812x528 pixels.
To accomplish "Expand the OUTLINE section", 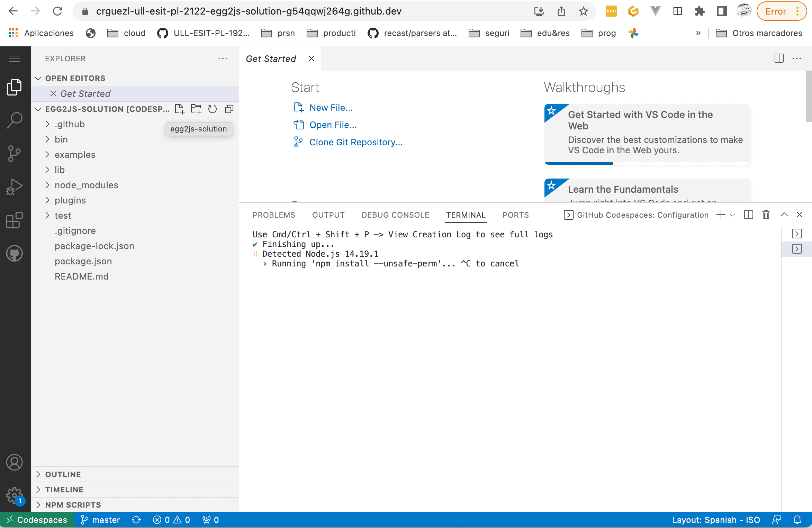I will tap(63, 474).
